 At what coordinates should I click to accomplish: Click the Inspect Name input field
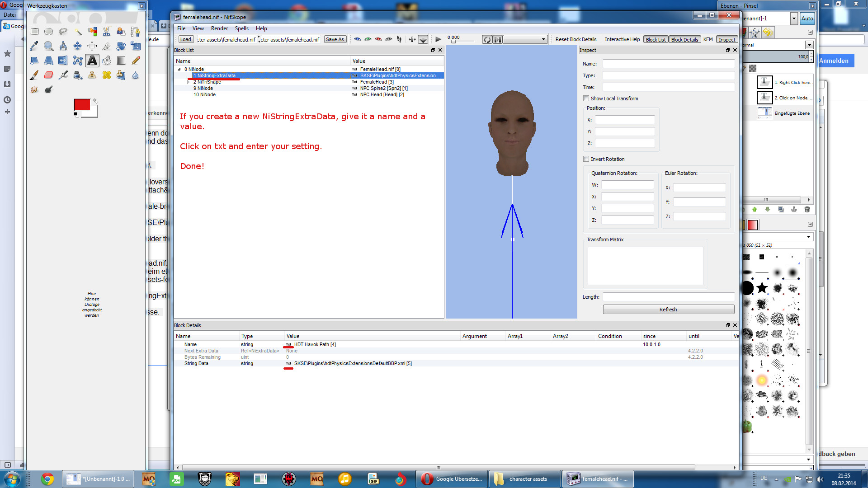pyautogui.click(x=669, y=64)
